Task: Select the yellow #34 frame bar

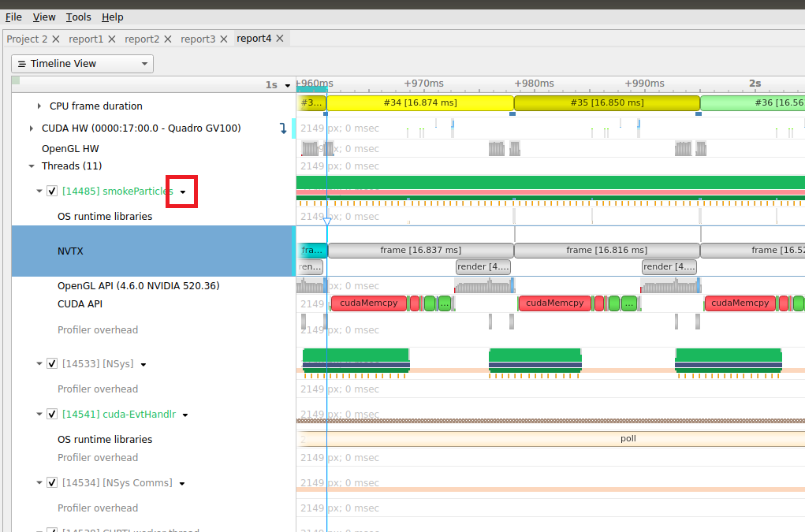Action: point(419,103)
